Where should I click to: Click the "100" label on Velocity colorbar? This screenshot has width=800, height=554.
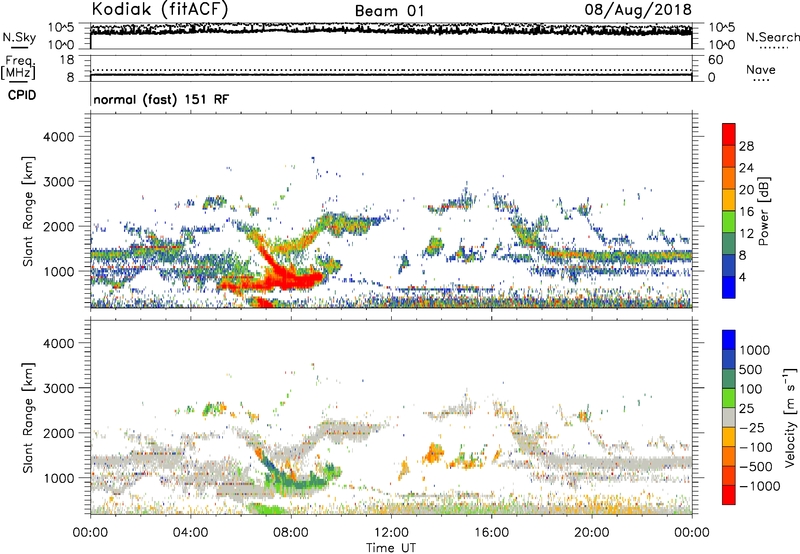[x=751, y=389]
